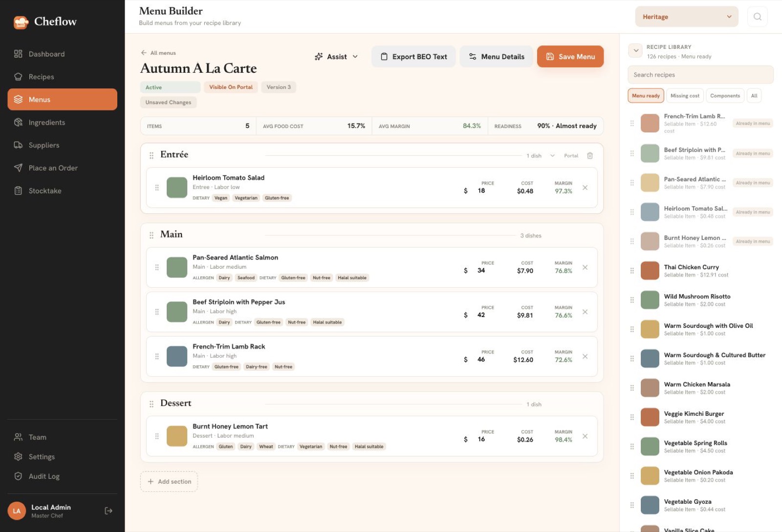Select Vegetable Spring Rolls recipe
This screenshot has height=532, width=782.
700,447
